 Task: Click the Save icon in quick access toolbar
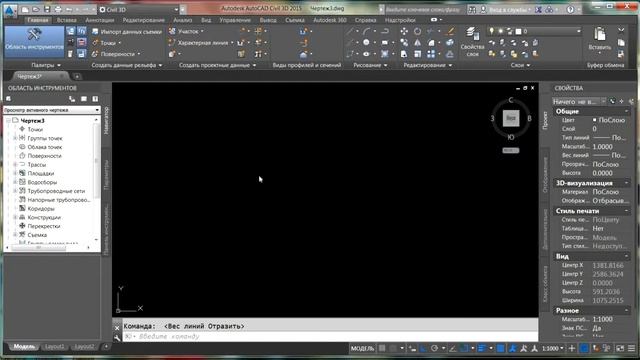[x=47, y=9]
